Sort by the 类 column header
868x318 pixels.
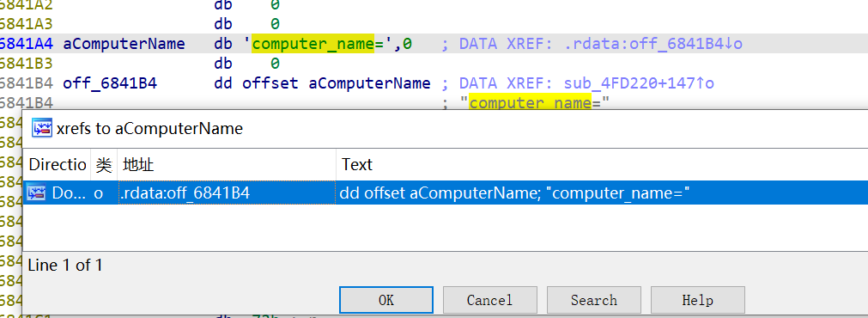pos(104,164)
